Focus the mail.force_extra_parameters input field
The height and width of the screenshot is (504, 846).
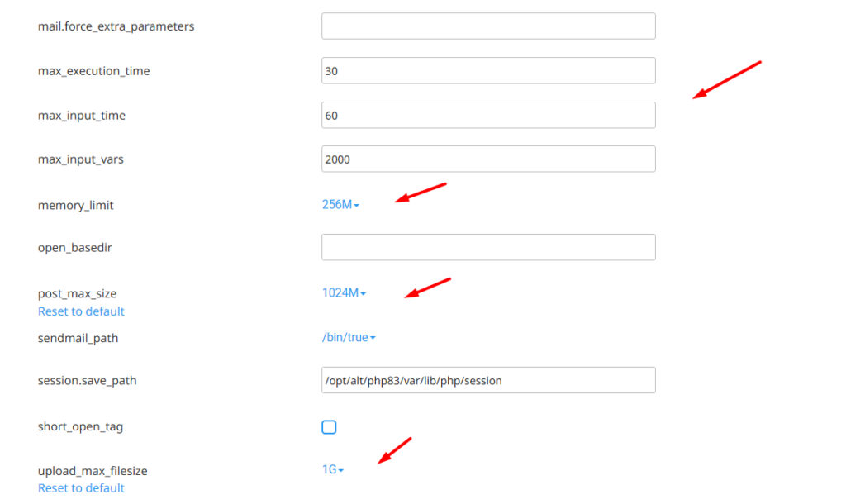488,26
